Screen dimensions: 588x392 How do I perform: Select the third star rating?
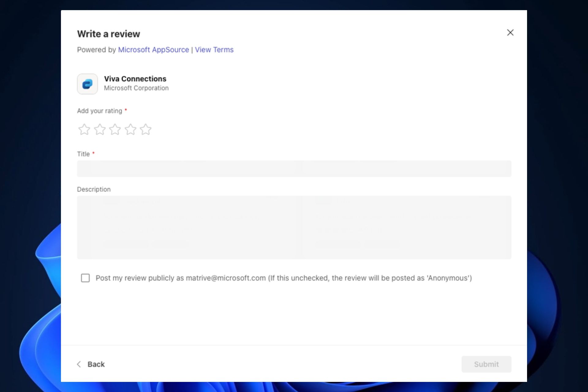pos(115,129)
